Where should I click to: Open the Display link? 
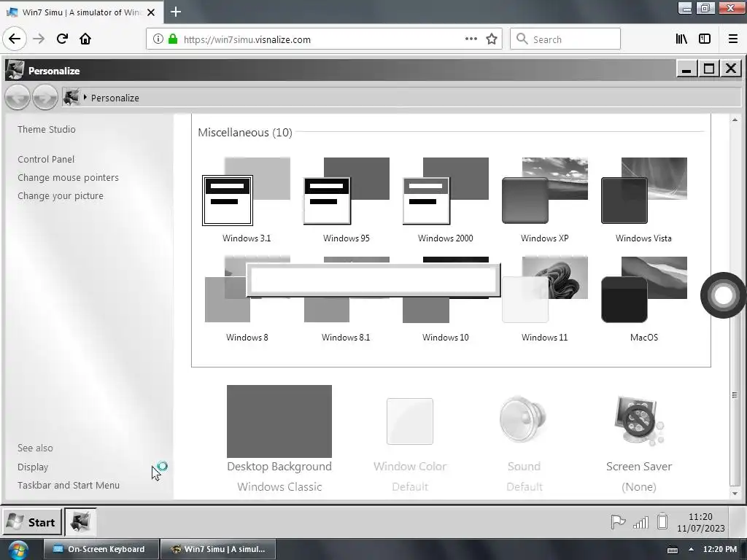coord(32,467)
